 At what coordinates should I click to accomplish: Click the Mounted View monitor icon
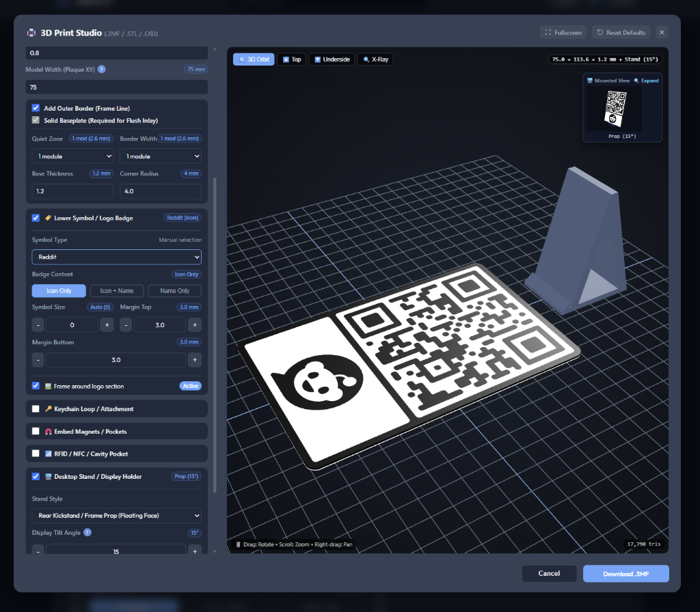tap(590, 81)
